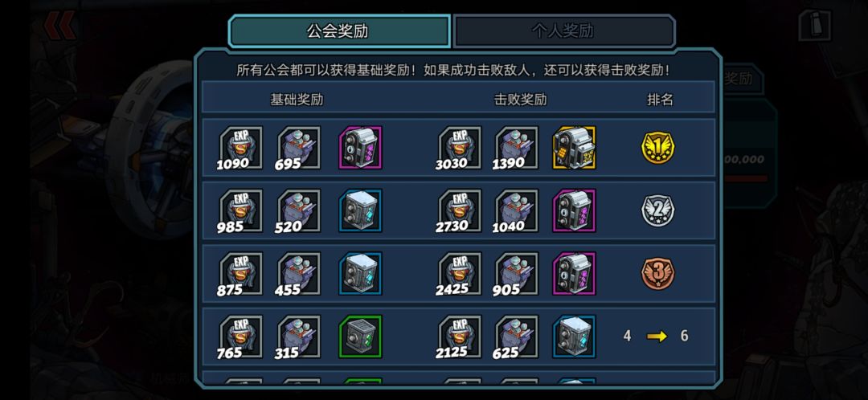Screen dimensions: 868x400
Task: Tap the 4 → 6 rank range label
Action: pyautogui.click(x=656, y=336)
